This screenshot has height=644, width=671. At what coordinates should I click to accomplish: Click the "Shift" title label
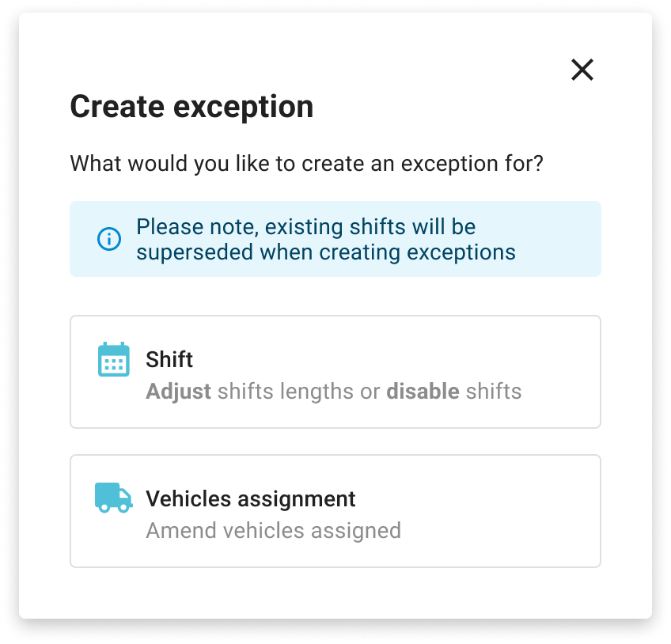point(169,360)
